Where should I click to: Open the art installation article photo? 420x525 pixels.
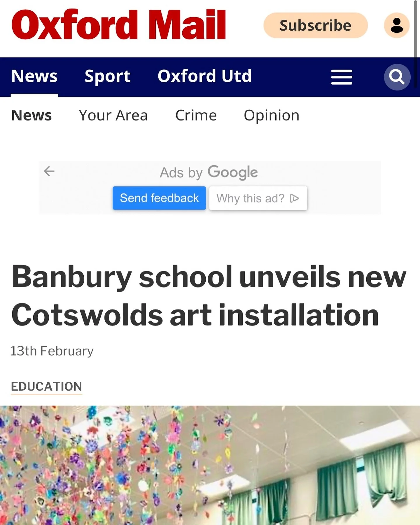210,465
